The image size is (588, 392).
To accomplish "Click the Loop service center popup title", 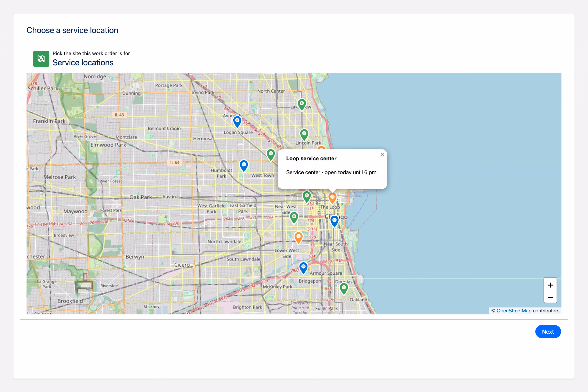I will coord(311,158).
